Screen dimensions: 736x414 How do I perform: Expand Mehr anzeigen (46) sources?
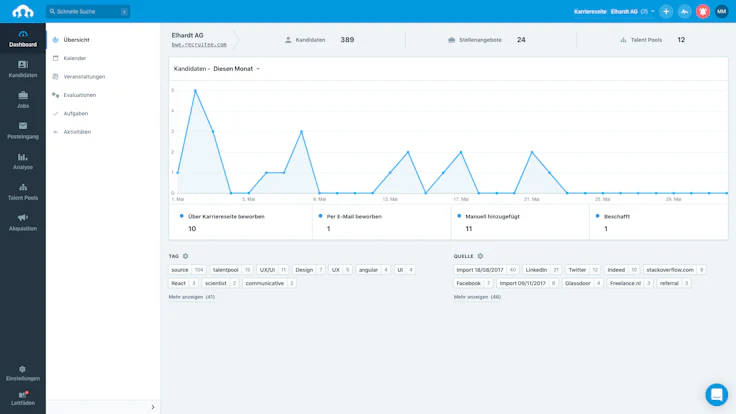[477, 297]
